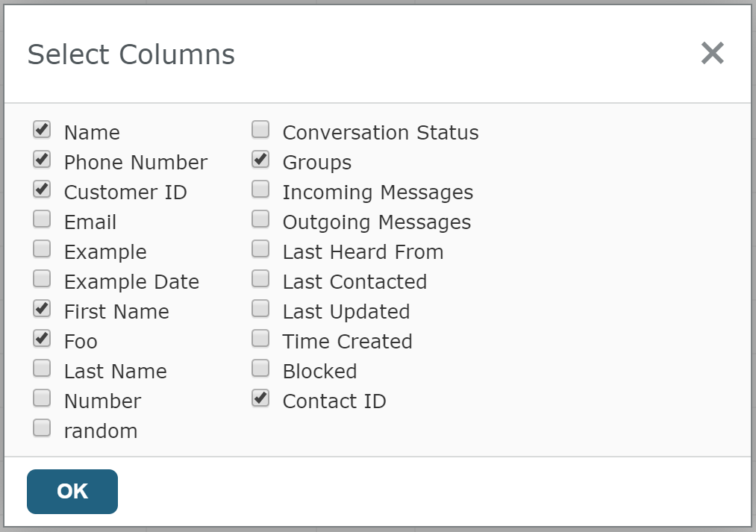This screenshot has height=532, width=756.
Task: Enable the Last Updated checkbox
Action: click(x=260, y=309)
